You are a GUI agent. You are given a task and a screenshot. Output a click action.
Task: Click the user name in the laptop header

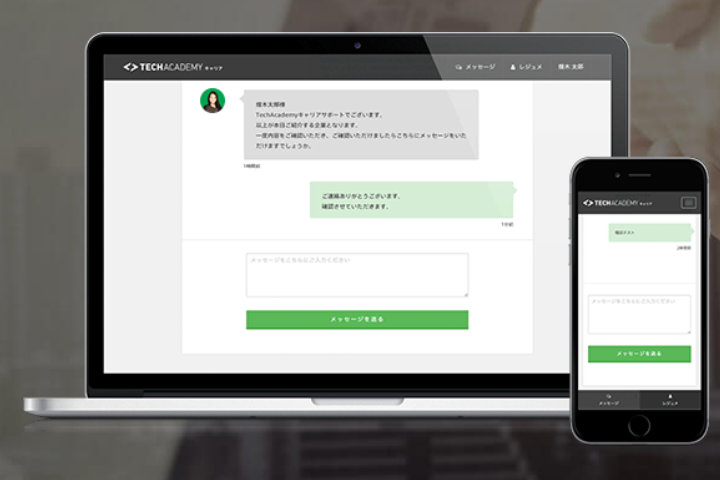click(x=570, y=67)
